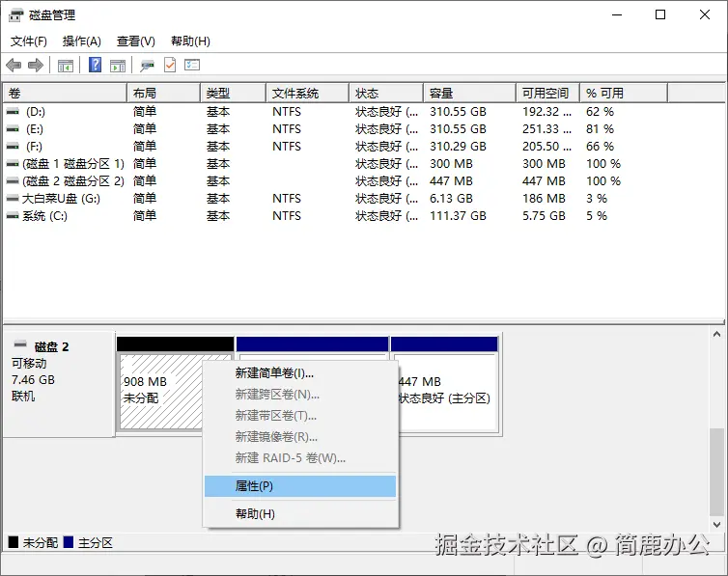Click the drive icon of 系统 (C:)

click(13, 216)
